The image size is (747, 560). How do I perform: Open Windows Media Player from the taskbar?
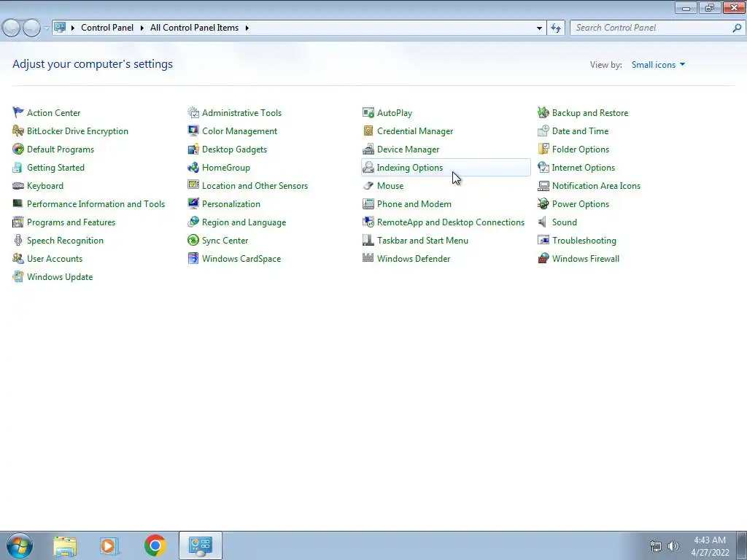pyautogui.click(x=108, y=545)
